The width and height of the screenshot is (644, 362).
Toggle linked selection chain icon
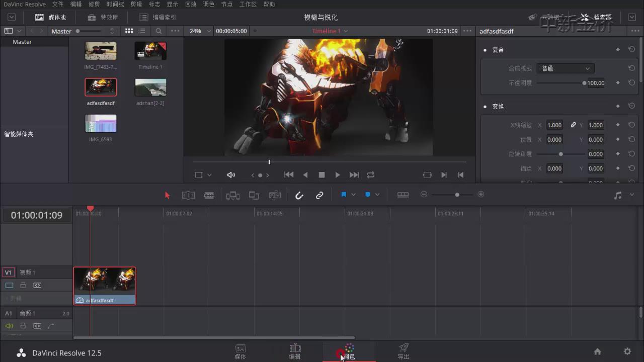click(319, 195)
